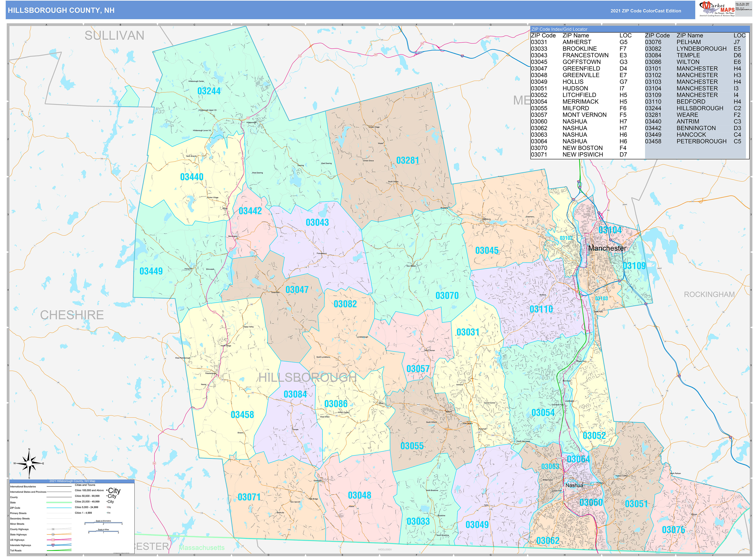756x557 pixels.
Task: Click the ROCKINGHAM county label
Action: [x=709, y=294]
